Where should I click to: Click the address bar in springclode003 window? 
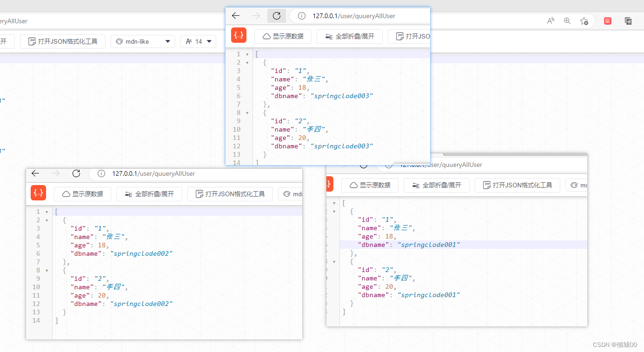(x=360, y=16)
